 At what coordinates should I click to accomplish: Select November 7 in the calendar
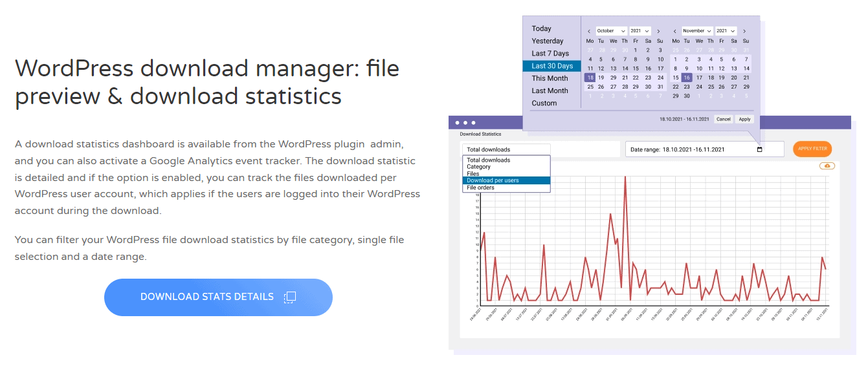click(x=746, y=59)
